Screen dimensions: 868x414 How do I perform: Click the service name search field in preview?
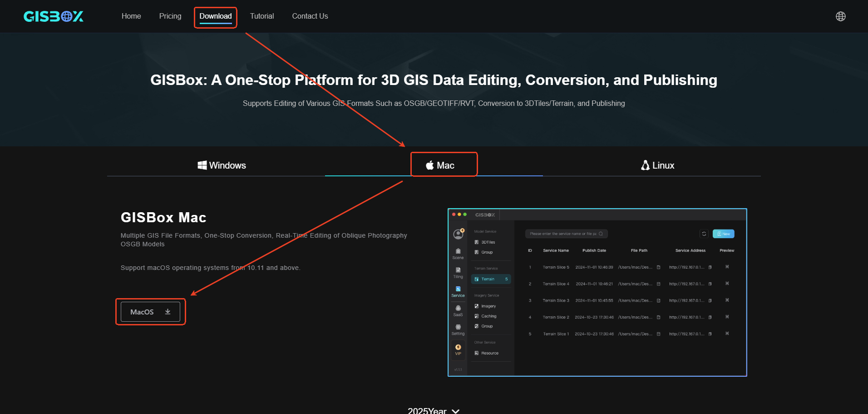click(566, 234)
